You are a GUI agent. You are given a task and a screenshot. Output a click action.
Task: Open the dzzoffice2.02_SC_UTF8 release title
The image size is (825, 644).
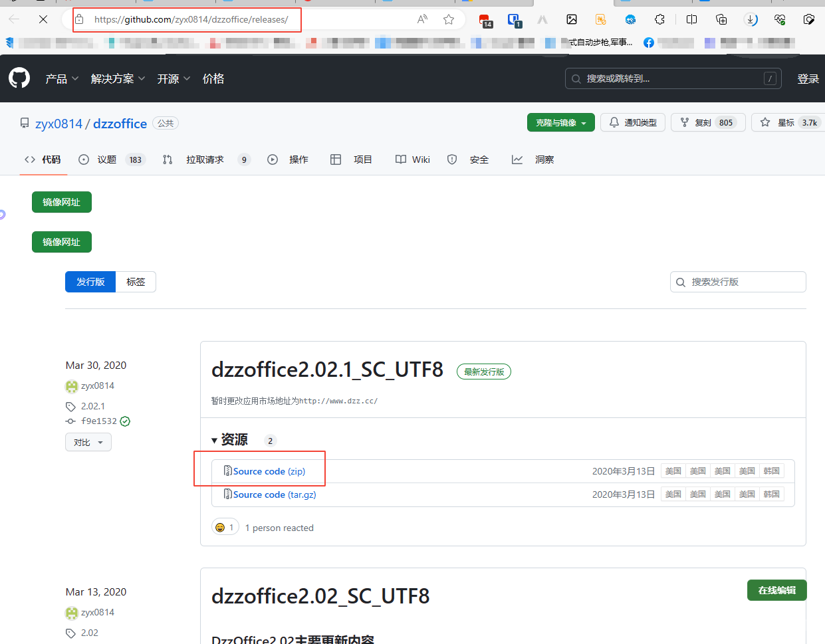(x=320, y=596)
